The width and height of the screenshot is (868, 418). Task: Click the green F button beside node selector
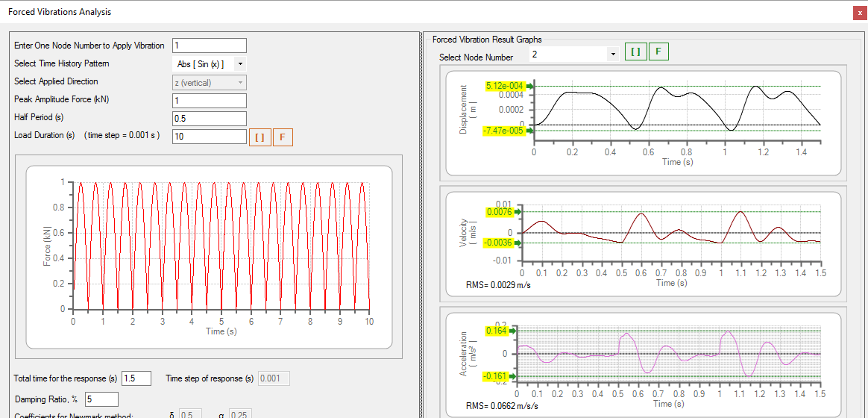(658, 52)
